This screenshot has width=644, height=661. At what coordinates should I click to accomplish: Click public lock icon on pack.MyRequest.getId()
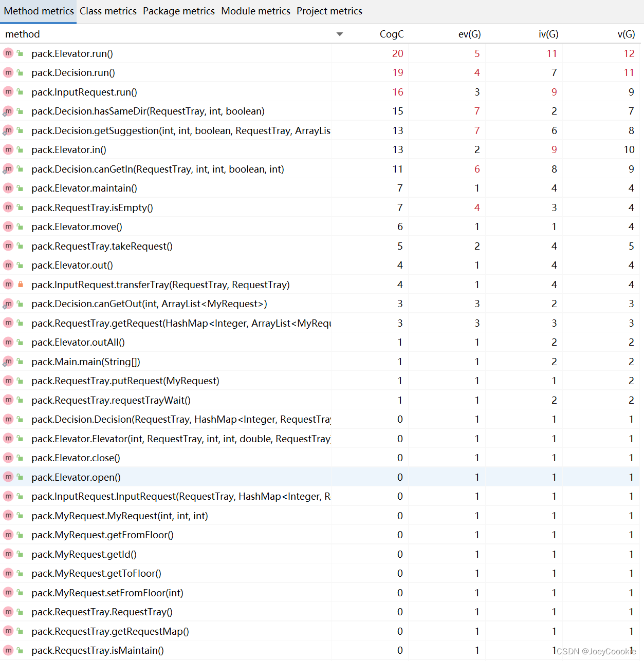(20, 554)
